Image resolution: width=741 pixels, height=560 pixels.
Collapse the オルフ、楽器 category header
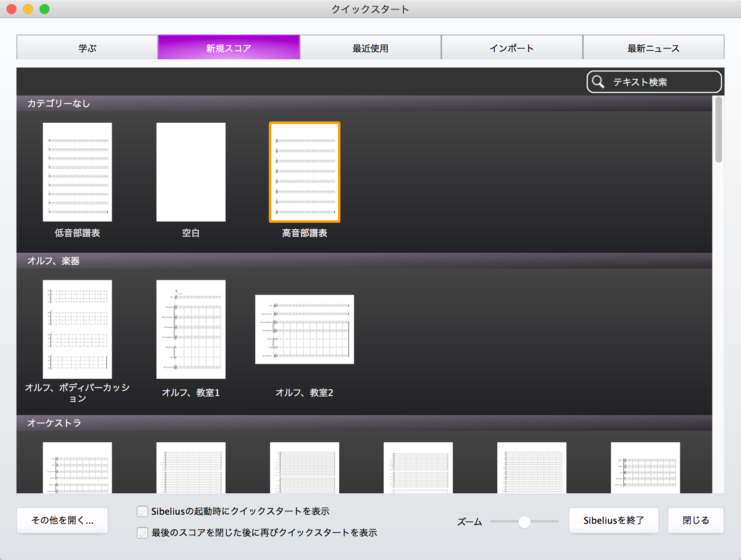(364, 261)
